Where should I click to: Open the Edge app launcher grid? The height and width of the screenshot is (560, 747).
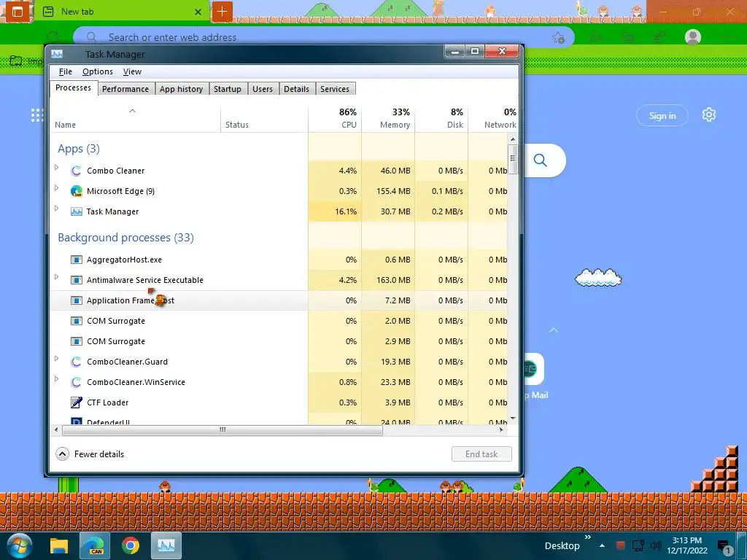(37, 115)
